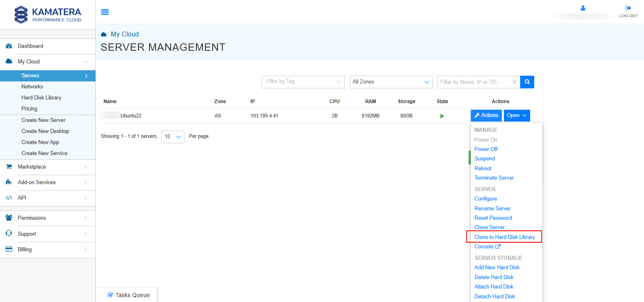Viewport: 644px width, 302px height.
Task: Choose Terminate Server from menu
Action: coord(494,178)
